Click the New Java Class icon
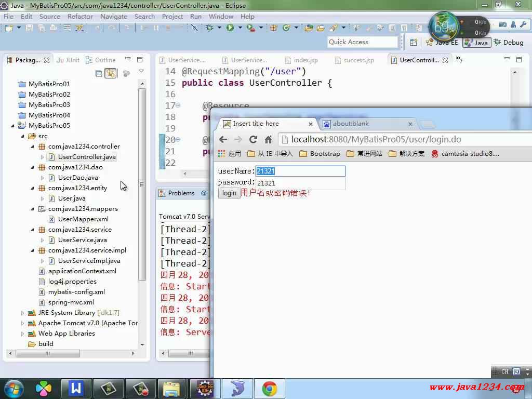The width and height of the screenshot is (532, 399). 286,28
